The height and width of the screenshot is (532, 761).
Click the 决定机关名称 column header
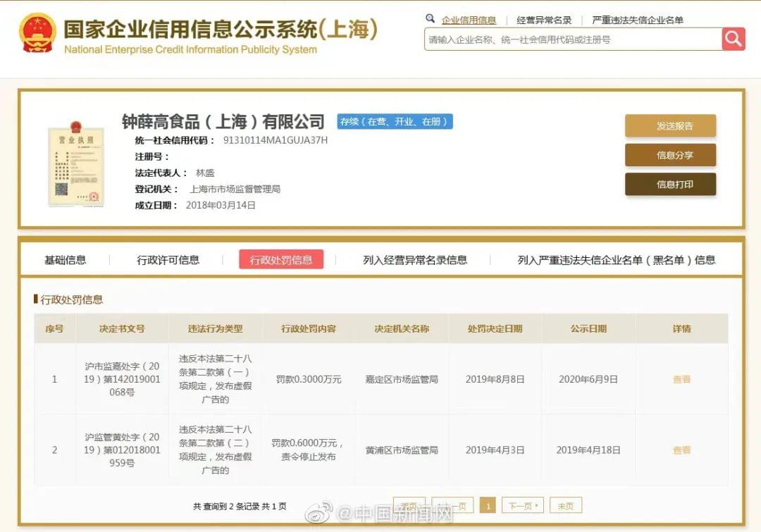click(402, 328)
